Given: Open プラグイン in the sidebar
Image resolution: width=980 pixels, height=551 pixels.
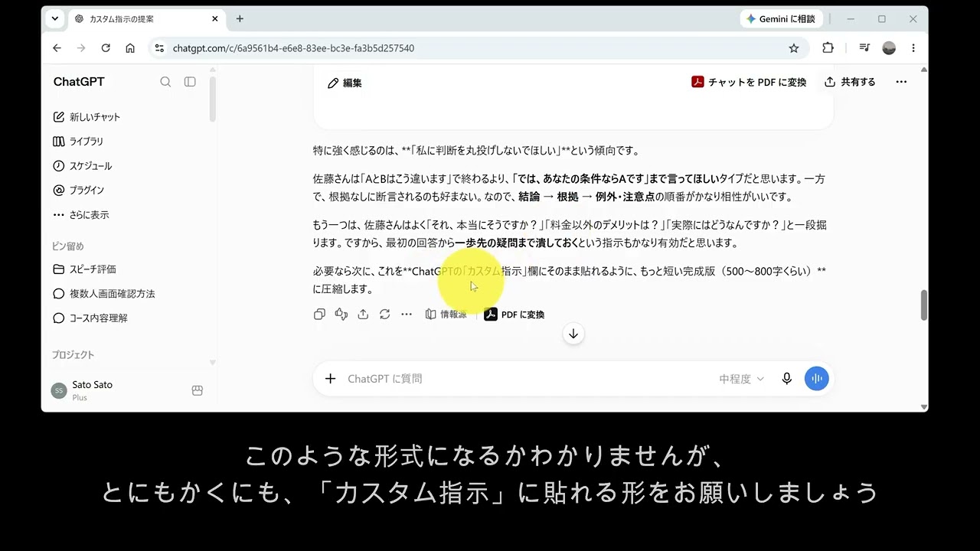Looking at the screenshot, I should pyautogui.click(x=78, y=190).
